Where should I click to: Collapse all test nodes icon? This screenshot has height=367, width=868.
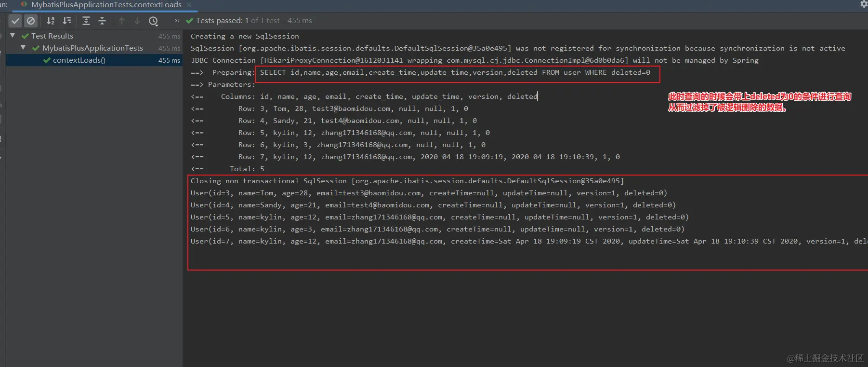point(102,21)
